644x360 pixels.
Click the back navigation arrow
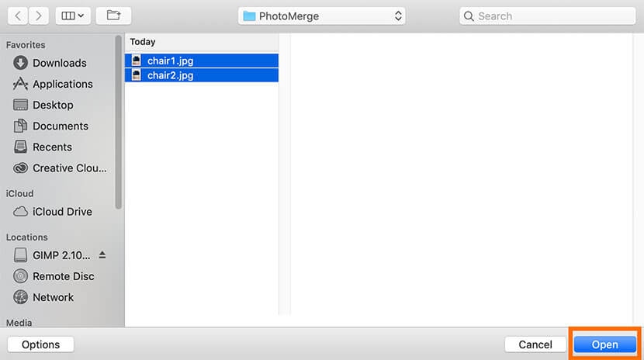[18, 16]
